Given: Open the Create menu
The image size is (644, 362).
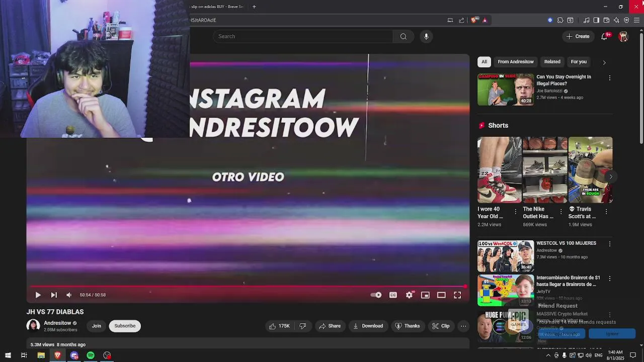Looking at the screenshot, I should tap(578, 36).
